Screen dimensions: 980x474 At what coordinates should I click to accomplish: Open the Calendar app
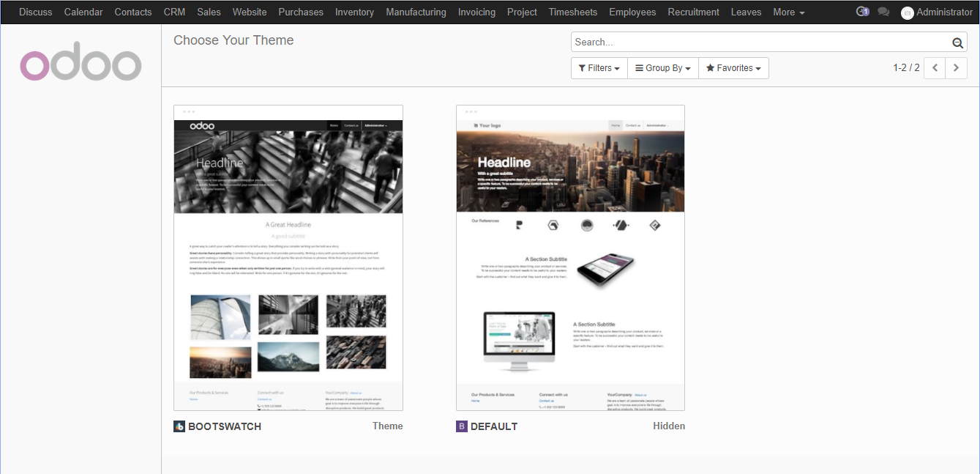pos(83,12)
